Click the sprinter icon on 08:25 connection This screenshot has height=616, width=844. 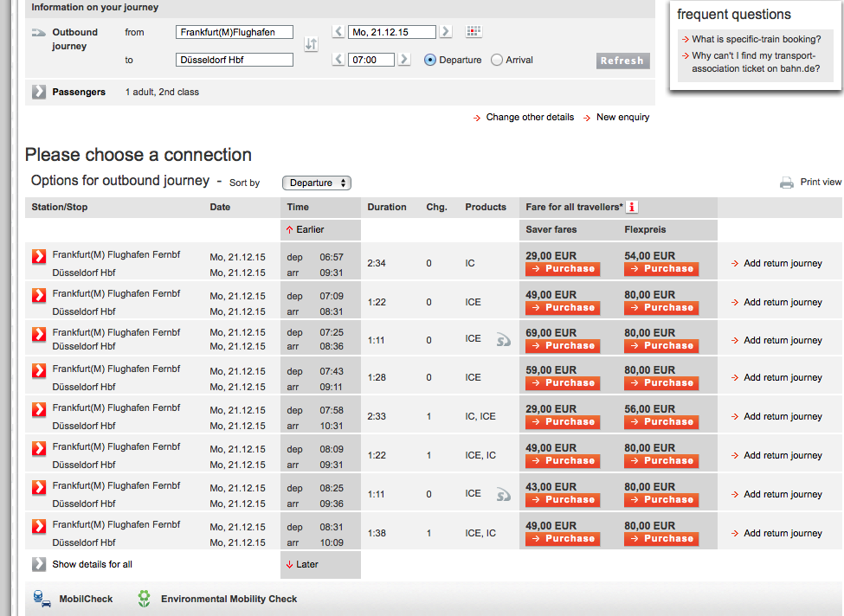pos(503,494)
